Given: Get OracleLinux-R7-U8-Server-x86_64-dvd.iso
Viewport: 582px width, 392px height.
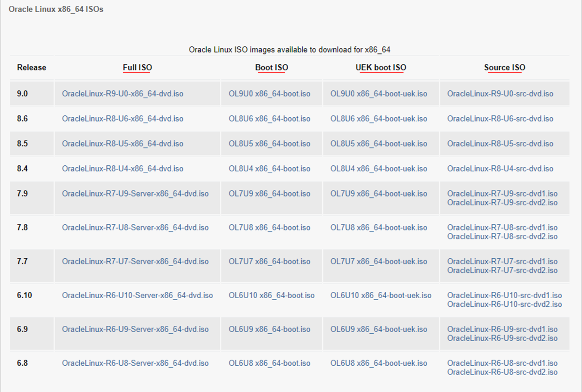Looking at the screenshot, I should pyautogui.click(x=135, y=227).
